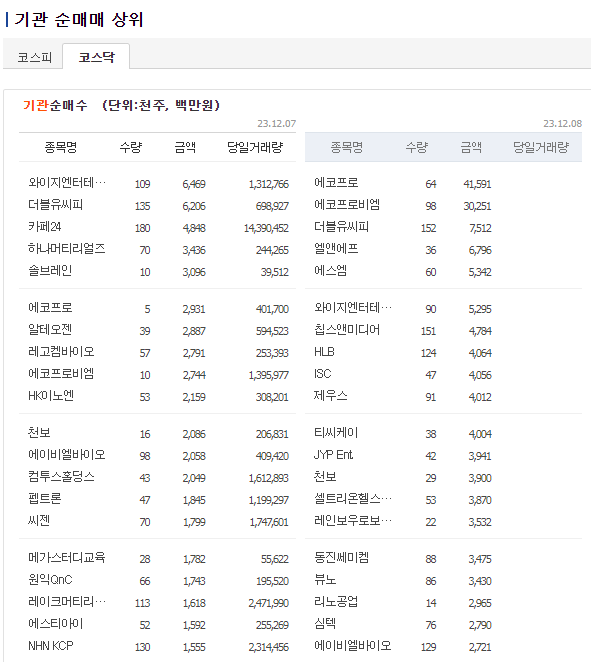Screen dimensions: 591x662
Task: Open 셀트리온헬스… stock link
Action: [352, 499]
